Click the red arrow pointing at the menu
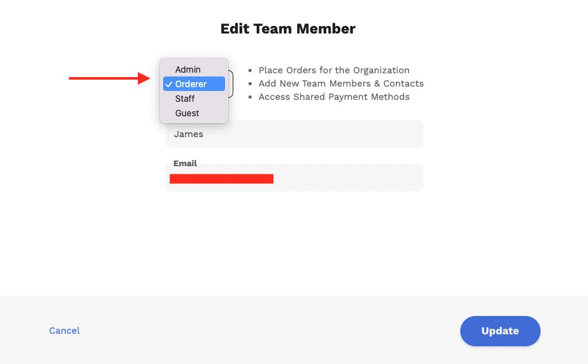The height and width of the screenshot is (364, 588). coord(107,78)
